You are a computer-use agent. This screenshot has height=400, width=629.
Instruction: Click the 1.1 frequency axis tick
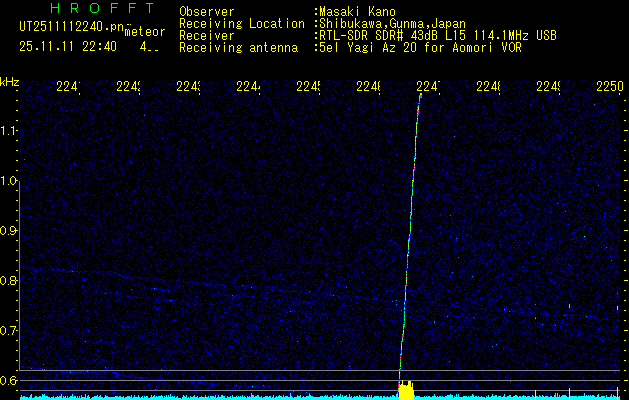pos(9,131)
